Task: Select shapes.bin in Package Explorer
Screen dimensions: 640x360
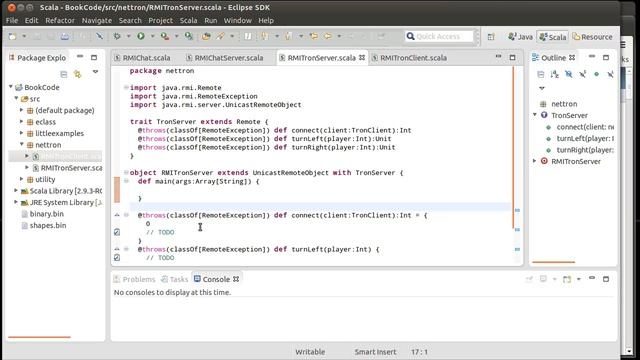Action: point(48,225)
